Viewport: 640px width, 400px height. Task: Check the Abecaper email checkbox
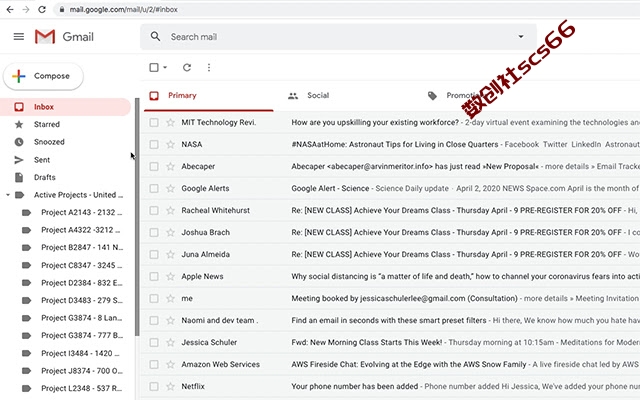(x=154, y=167)
